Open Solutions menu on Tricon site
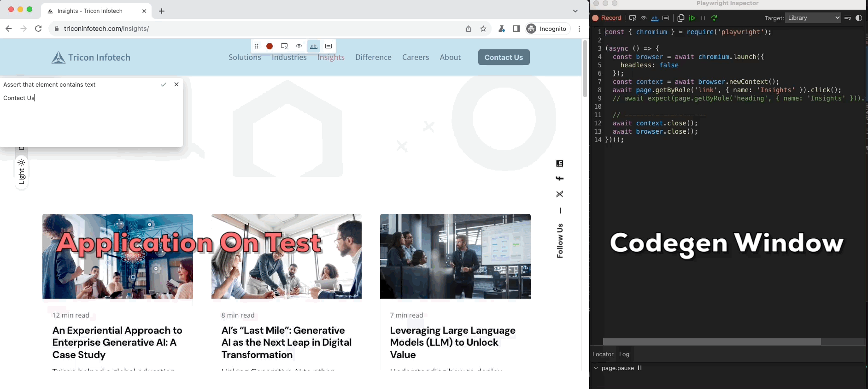Image resolution: width=868 pixels, height=389 pixels. pyautogui.click(x=245, y=57)
